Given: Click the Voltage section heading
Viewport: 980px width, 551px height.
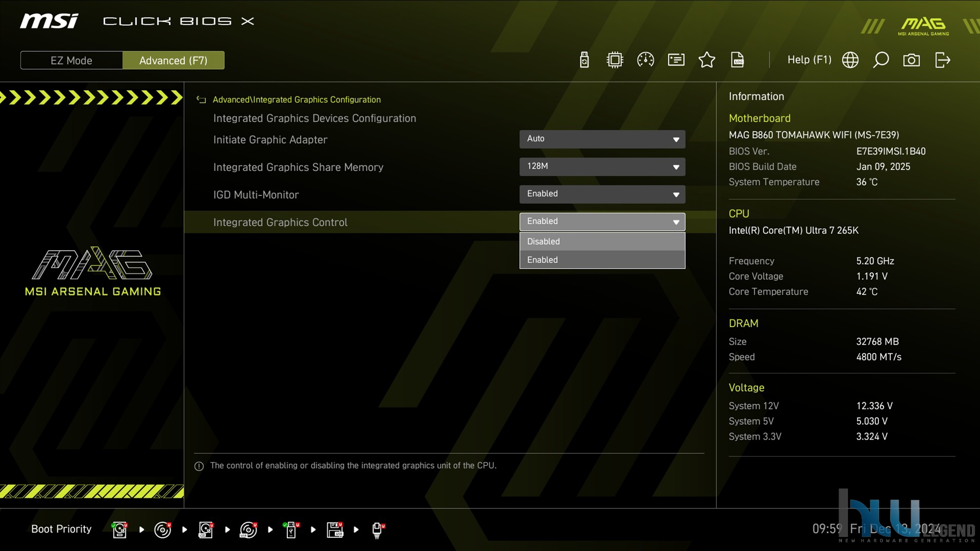Looking at the screenshot, I should (747, 388).
